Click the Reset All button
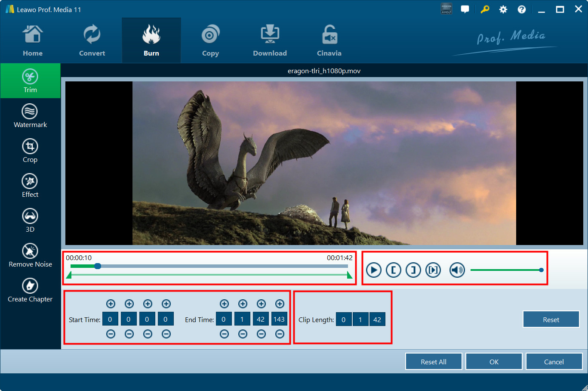Viewport: 588px width, 391px height. pos(434,362)
